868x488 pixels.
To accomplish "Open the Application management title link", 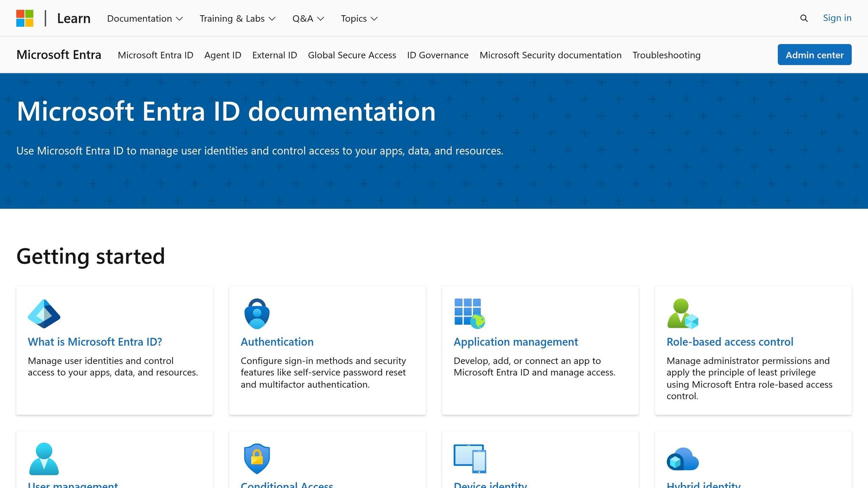I will [516, 342].
